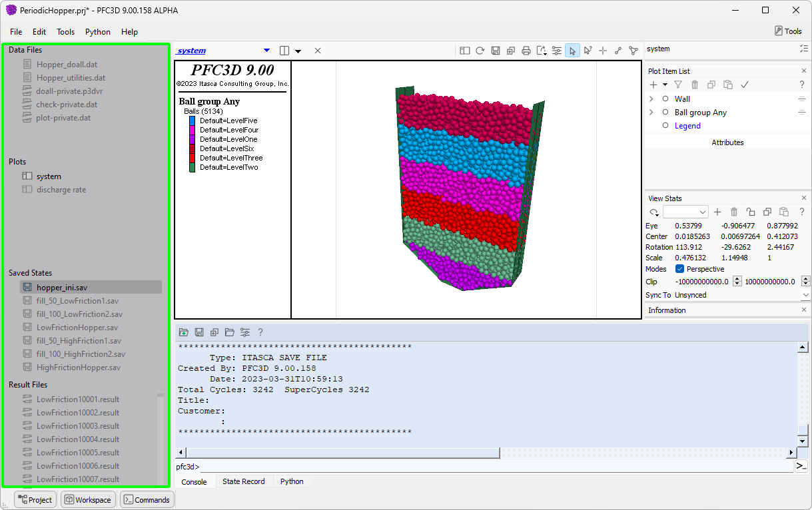Open the saved views combo box in View Stats
This screenshot has width=812, height=510.
685,212
